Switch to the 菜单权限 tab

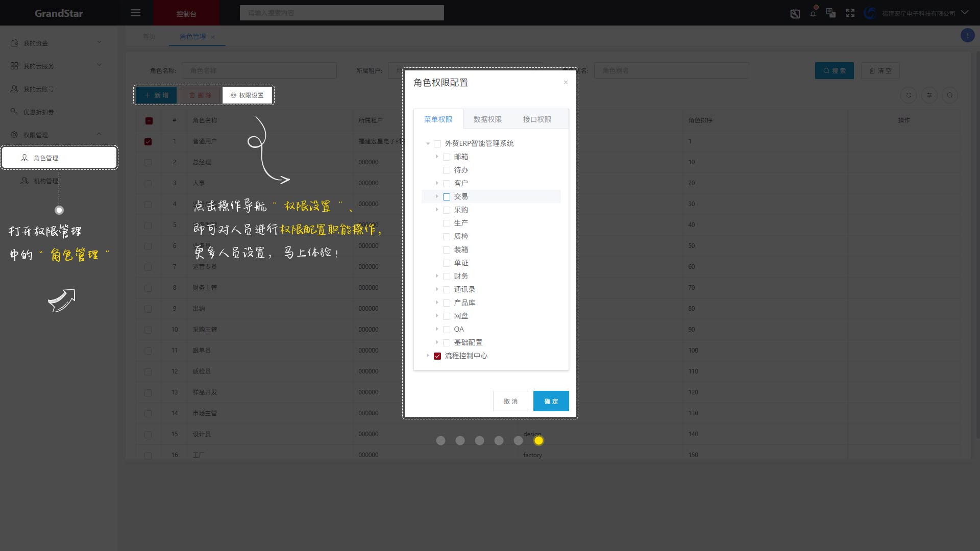(x=438, y=119)
